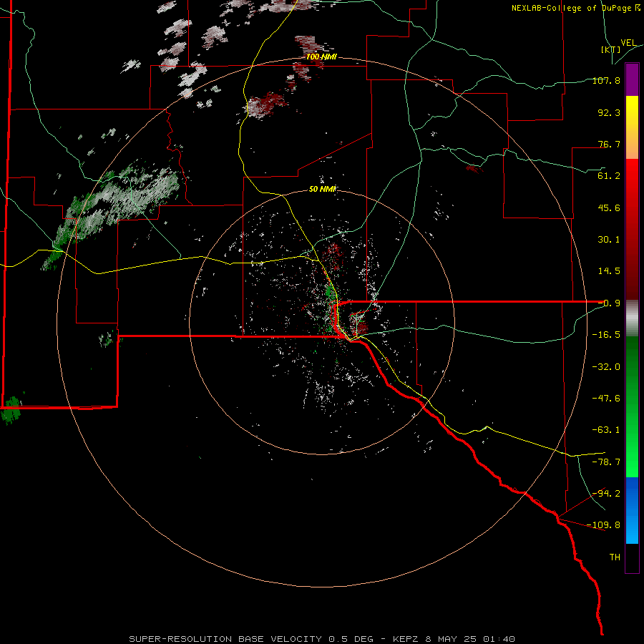644x644 pixels.
Task: Click the 92.3 velocity scale value
Action: [x=609, y=112]
